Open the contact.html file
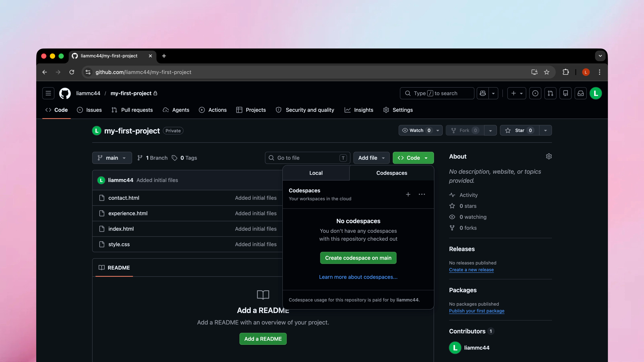Viewport: 644px width, 362px height. click(x=124, y=198)
